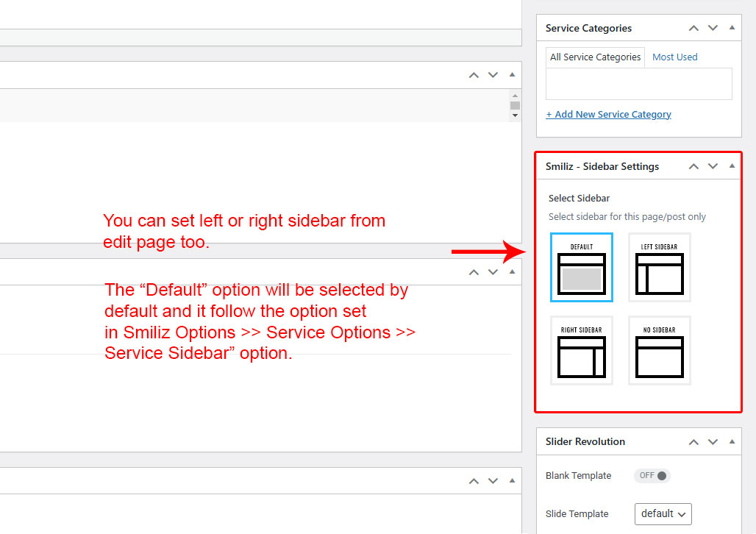Move Service Categories panel down
The image size is (756, 534).
tap(713, 28)
